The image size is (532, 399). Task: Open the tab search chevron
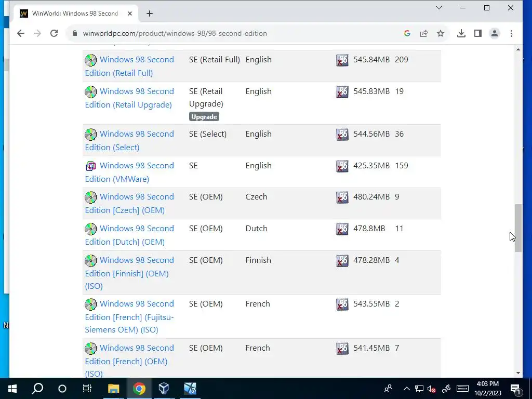click(438, 8)
